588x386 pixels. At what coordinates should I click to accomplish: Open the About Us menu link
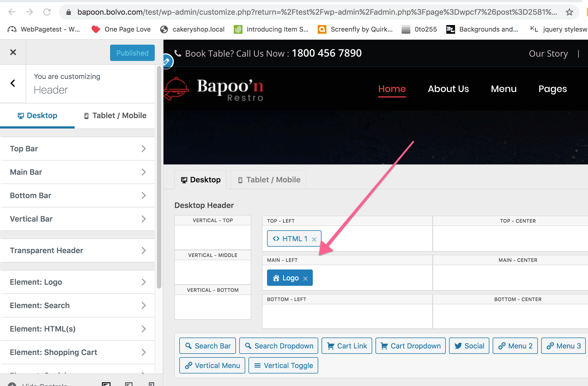click(x=448, y=89)
